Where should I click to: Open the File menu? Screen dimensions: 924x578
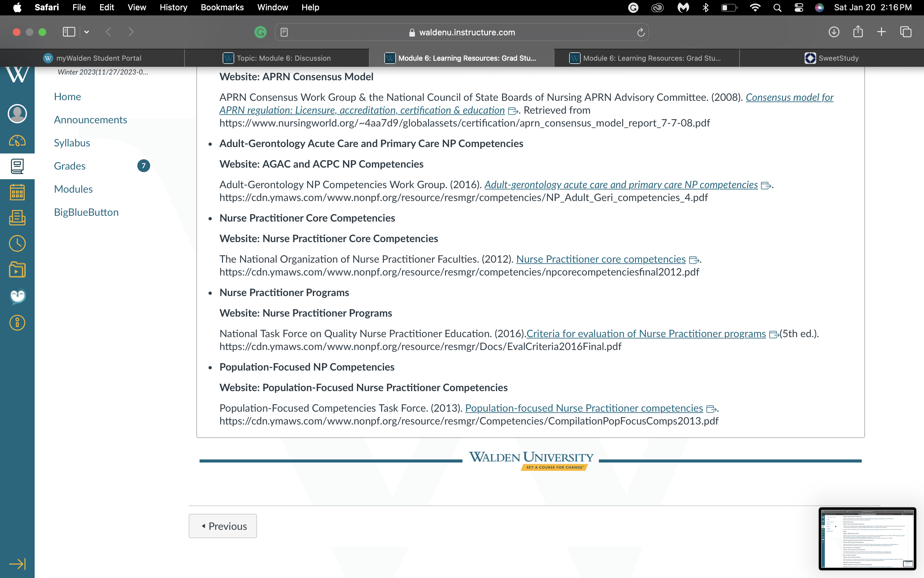coord(79,8)
